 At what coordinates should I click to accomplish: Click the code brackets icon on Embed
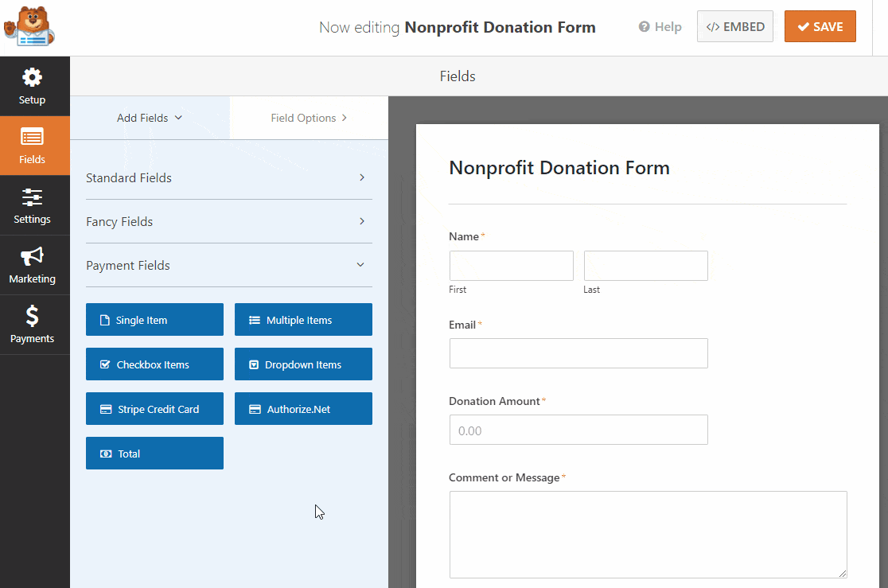point(713,27)
